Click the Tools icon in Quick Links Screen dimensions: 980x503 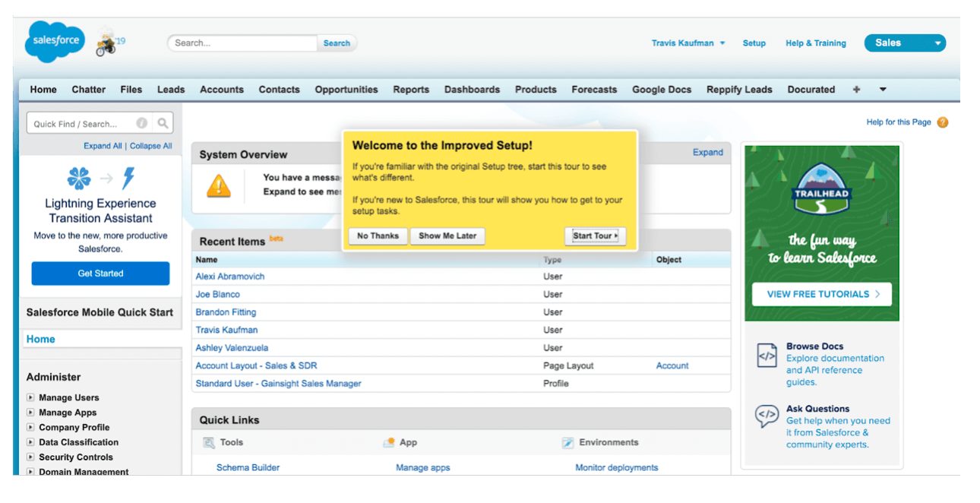click(209, 443)
